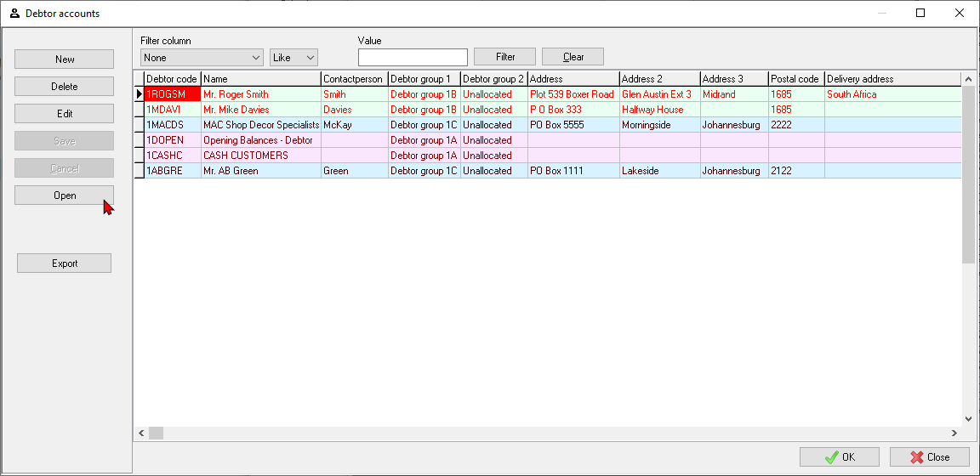Click the CASH CUSTOMERS name cell
The image size is (980, 476).
click(x=260, y=155)
